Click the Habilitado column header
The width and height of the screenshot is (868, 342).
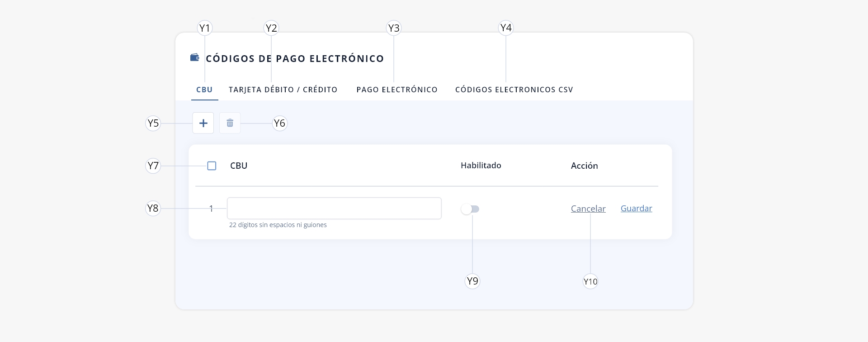tap(481, 166)
